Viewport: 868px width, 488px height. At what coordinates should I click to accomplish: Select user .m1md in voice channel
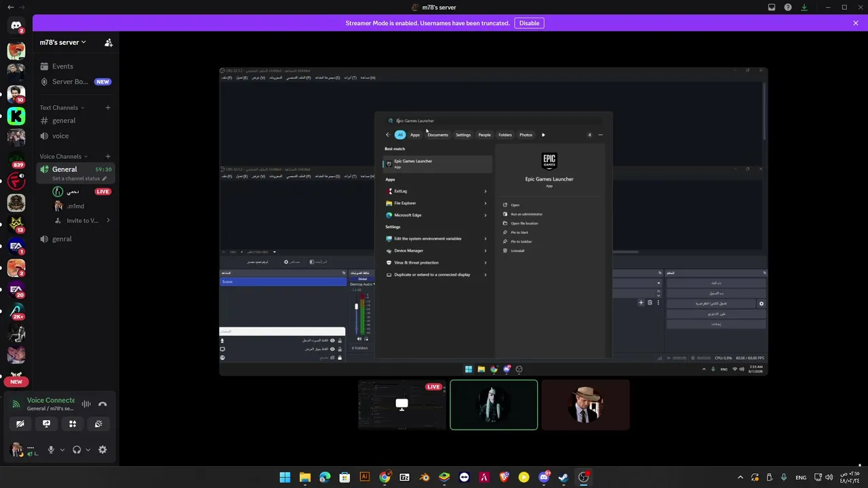(82, 206)
